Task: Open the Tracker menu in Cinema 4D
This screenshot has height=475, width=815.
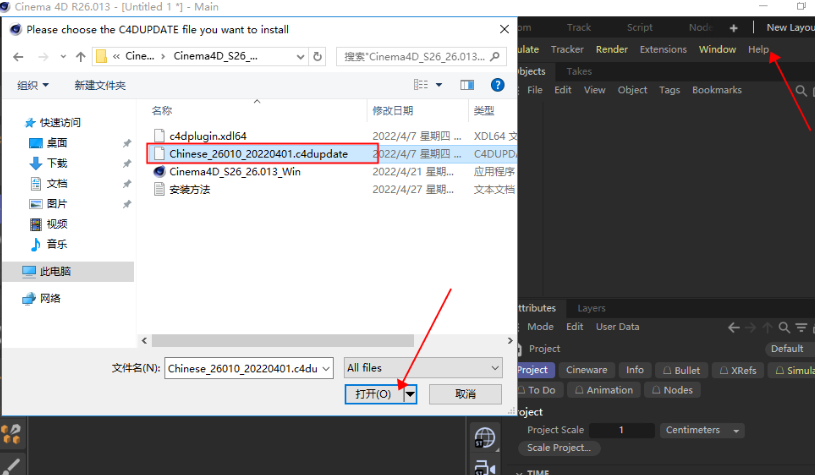Action: click(567, 49)
